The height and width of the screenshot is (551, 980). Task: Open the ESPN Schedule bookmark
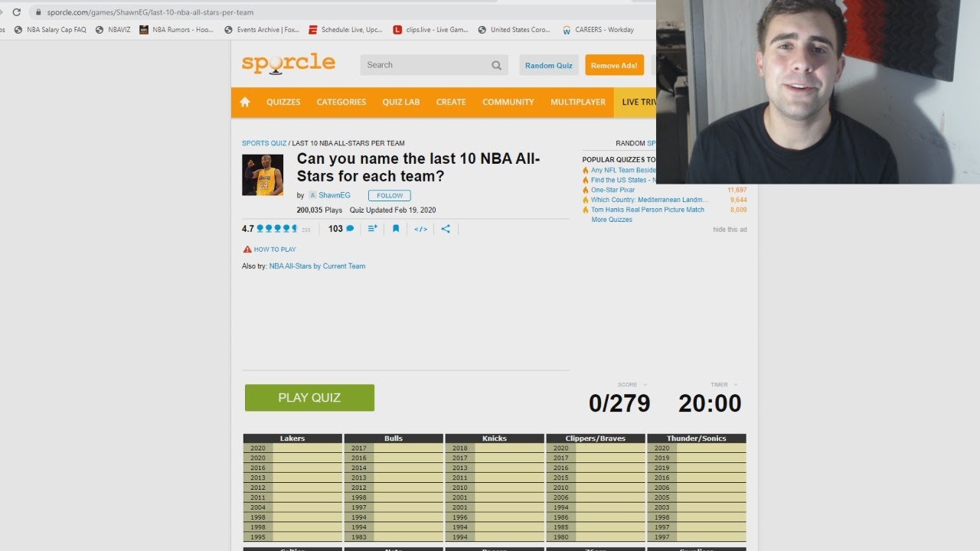(345, 30)
